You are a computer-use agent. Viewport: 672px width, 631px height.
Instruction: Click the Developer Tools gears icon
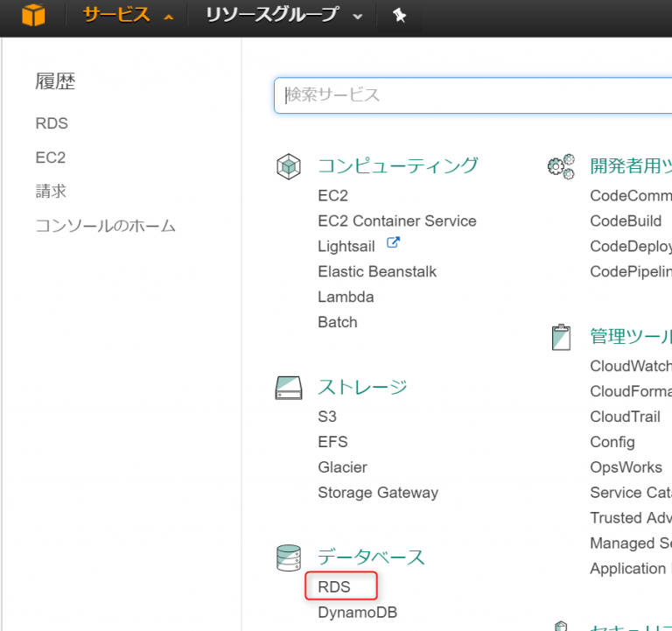561,166
